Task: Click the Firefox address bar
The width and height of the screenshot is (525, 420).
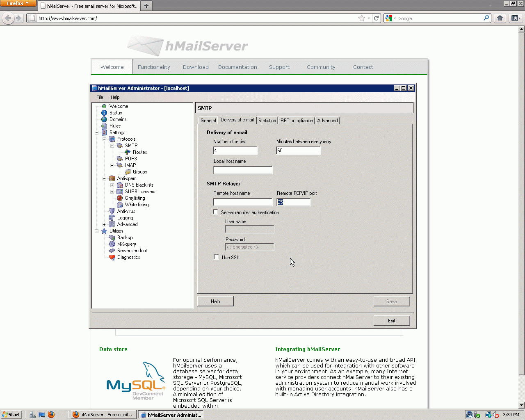Action: click(x=197, y=18)
